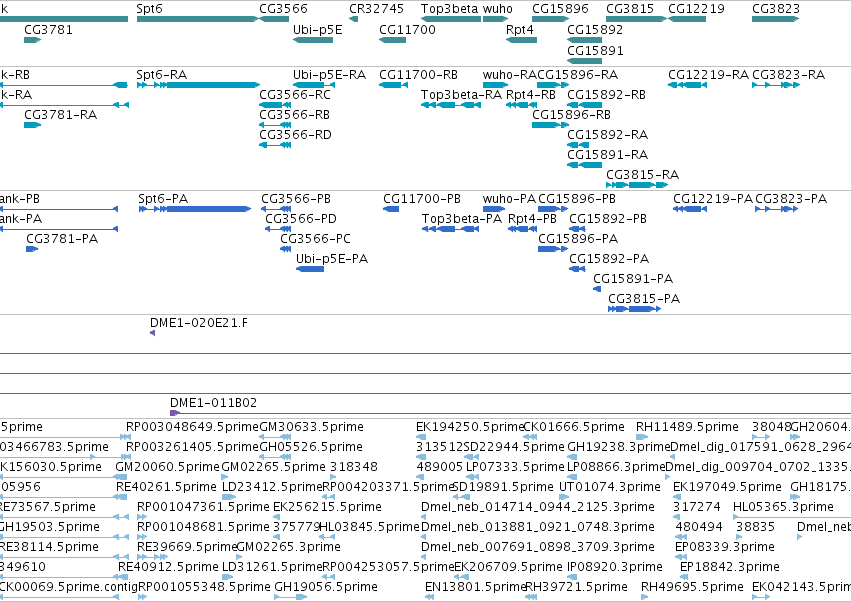This screenshot has height=602, width=851.
Task: Click the Dmel_neb_014714_0944_2125.3prime EST label
Action: click(538, 506)
